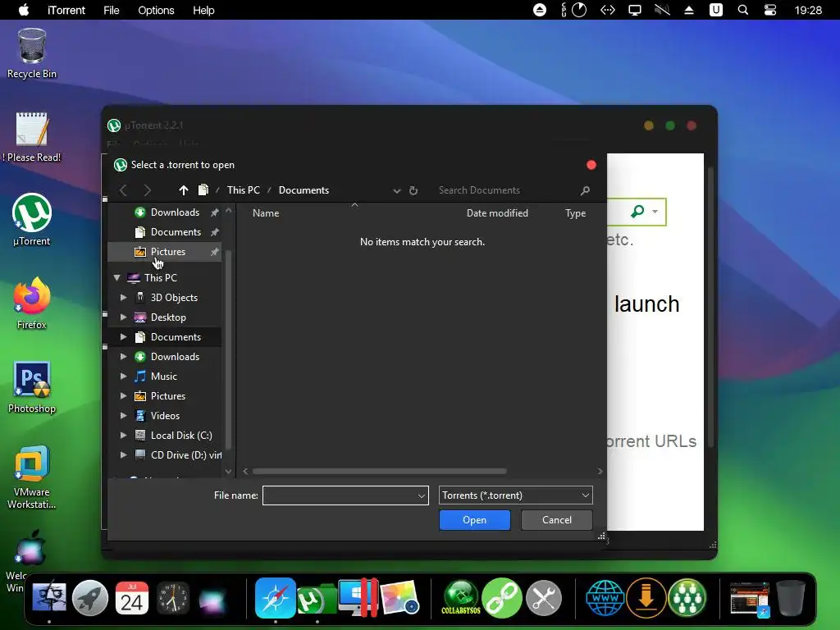Open the Please Read! notepad icon
The width and height of the screenshot is (840, 630).
click(32, 137)
